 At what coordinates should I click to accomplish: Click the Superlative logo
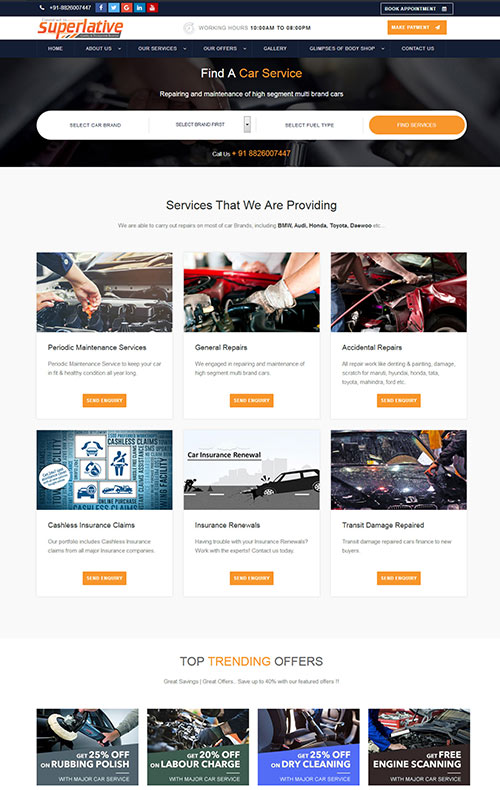81,28
